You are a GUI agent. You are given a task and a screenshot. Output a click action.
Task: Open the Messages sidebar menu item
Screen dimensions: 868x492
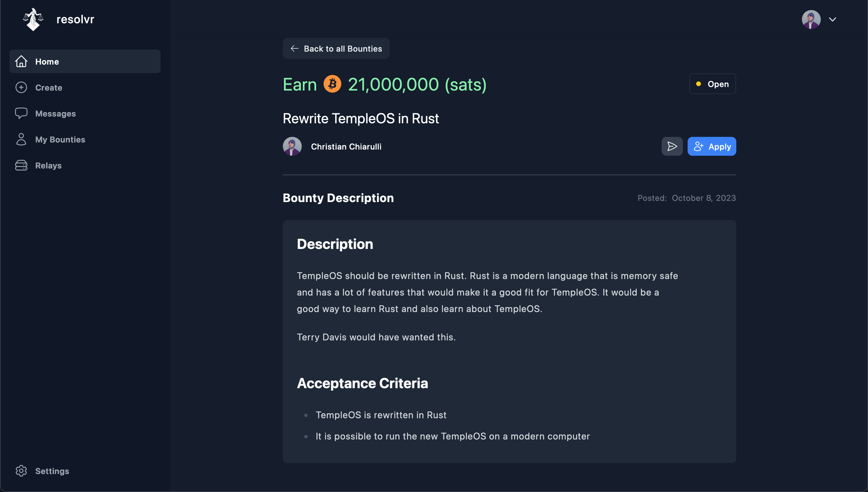[x=55, y=114]
